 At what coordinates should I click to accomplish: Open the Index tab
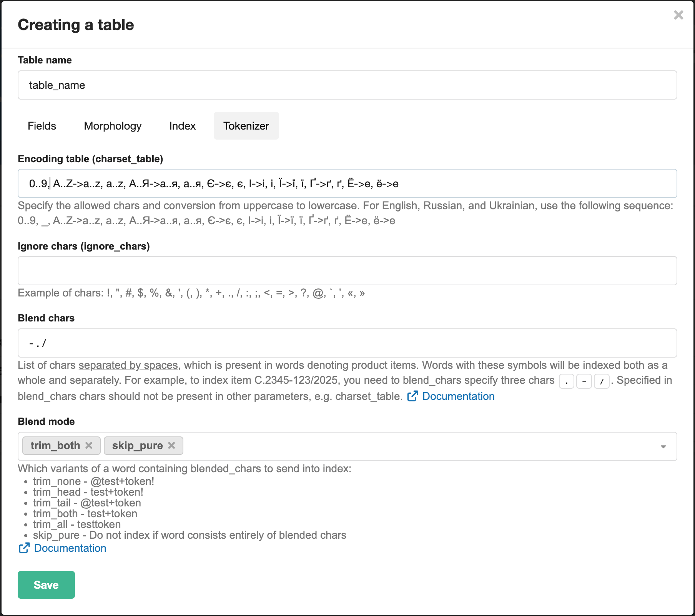coord(182,126)
